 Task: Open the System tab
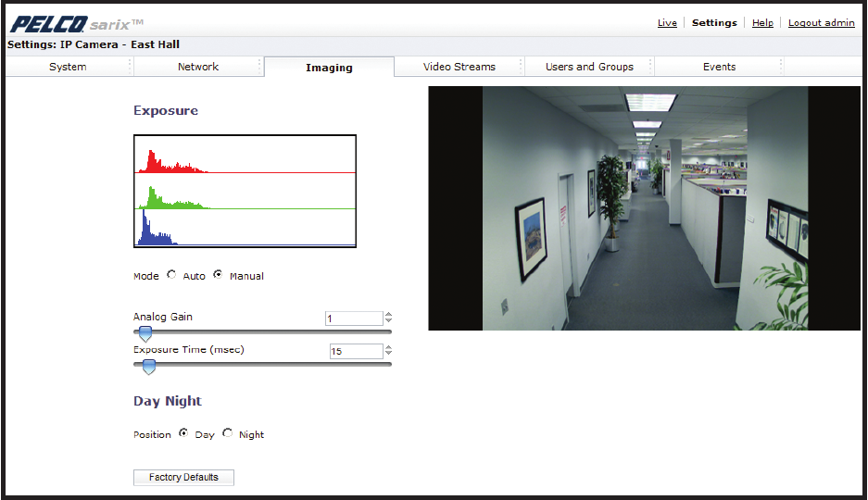pos(68,67)
